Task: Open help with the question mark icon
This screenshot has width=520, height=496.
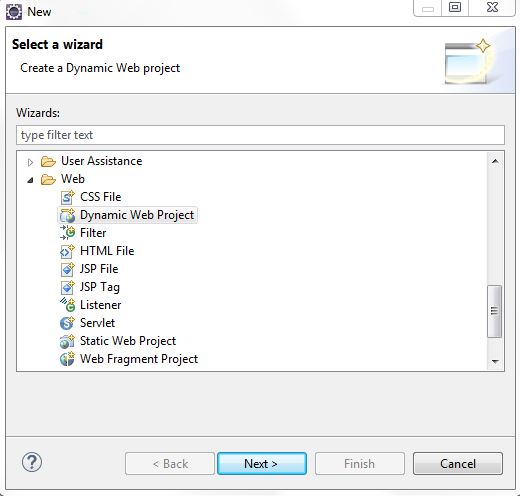Action: tap(32, 462)
